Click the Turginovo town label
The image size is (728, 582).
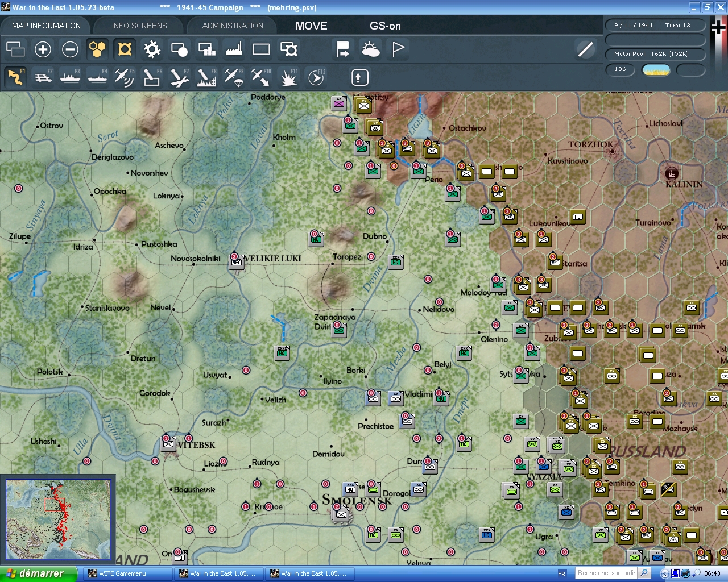(x=653, y=223)
